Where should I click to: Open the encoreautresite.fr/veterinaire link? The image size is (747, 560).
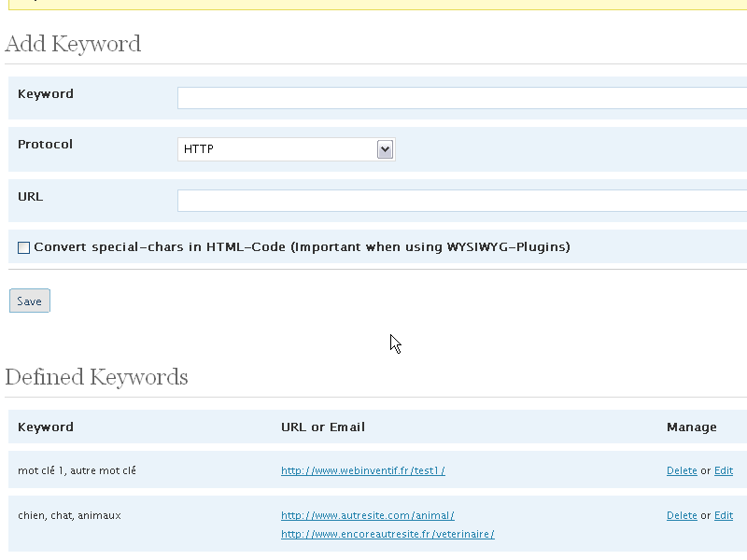click(388, 534)
